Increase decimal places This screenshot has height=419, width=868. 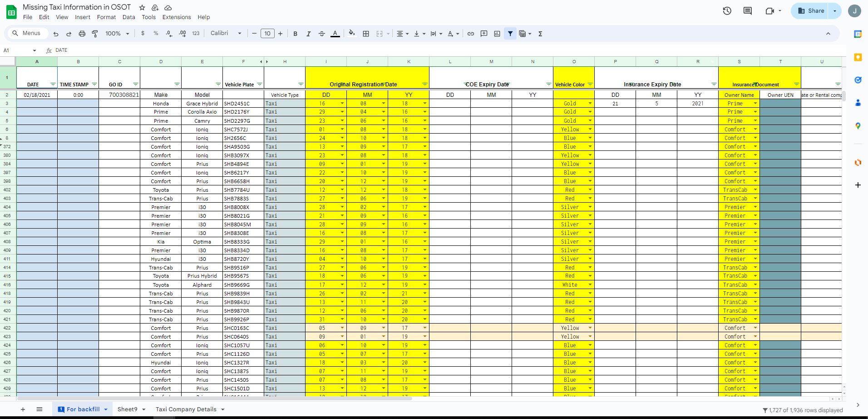[182, 34]
